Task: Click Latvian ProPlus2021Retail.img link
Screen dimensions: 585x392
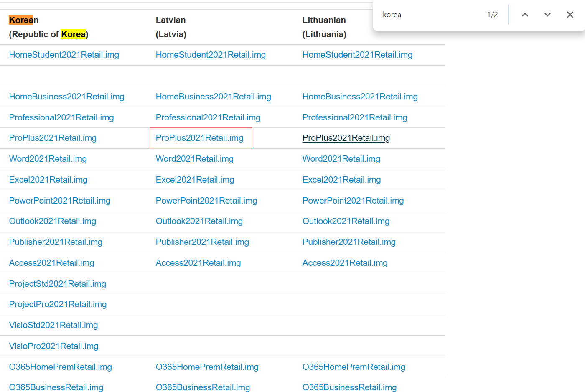Action: point(199,138)
